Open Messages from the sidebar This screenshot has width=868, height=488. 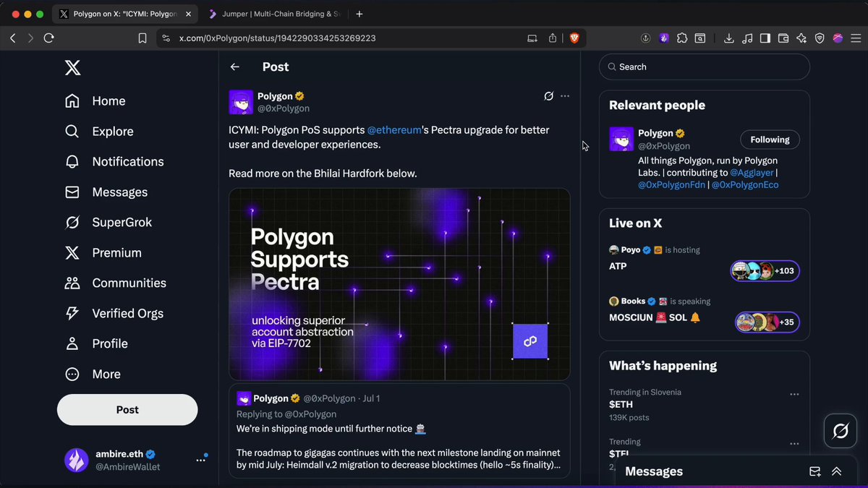tap(106, 192)
